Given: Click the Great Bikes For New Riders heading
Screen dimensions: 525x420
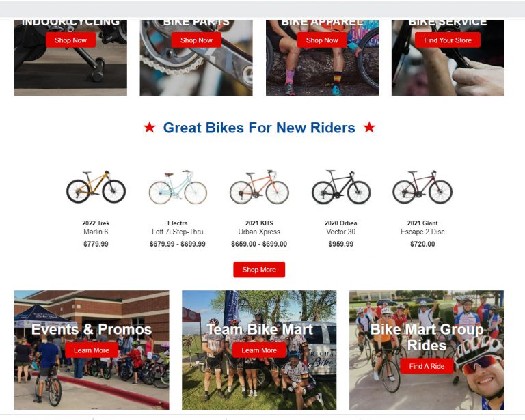Looking at the screenshot, I should coord(259,128).
